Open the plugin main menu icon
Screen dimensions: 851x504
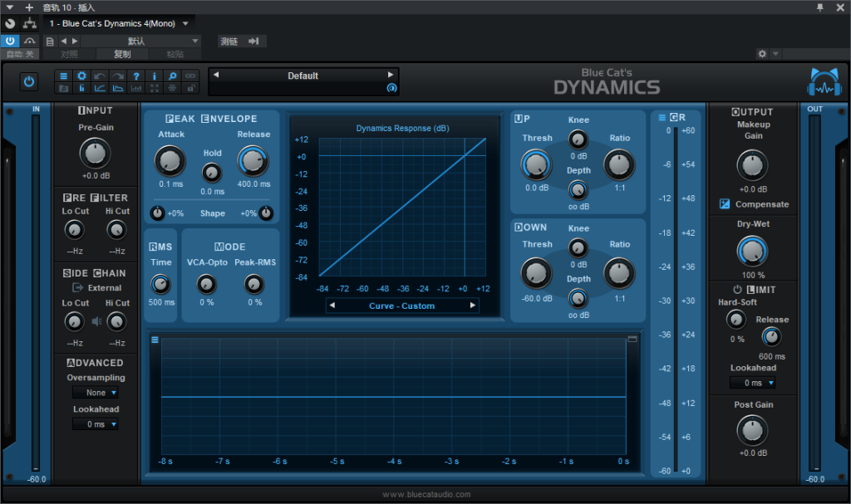point(63,76)
